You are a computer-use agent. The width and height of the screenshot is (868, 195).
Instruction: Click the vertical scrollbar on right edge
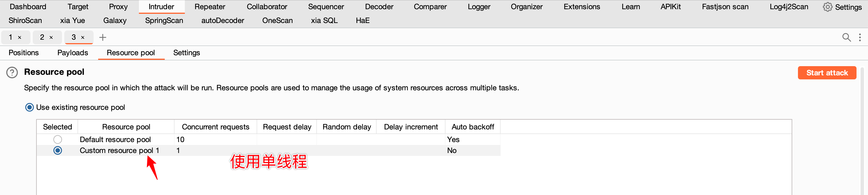click(863, 131)
